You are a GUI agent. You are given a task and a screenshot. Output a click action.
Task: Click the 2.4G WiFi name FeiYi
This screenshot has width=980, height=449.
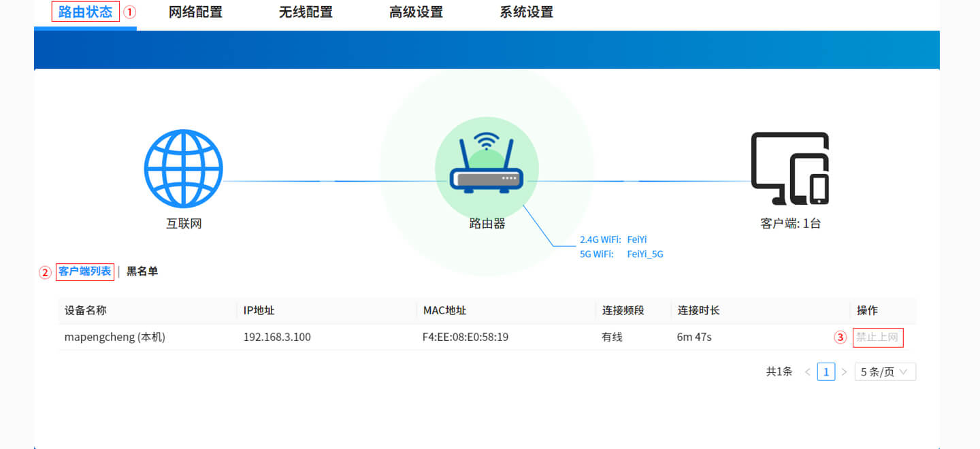pyautogui.click(x=637, y=239)
